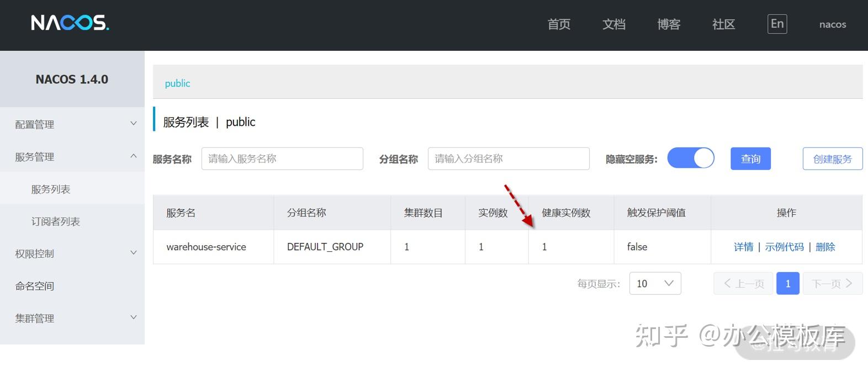Viewport: 868px width, 371px height.
Task: Open the page size dropdown showing 10
Action: tap(655, 283)
